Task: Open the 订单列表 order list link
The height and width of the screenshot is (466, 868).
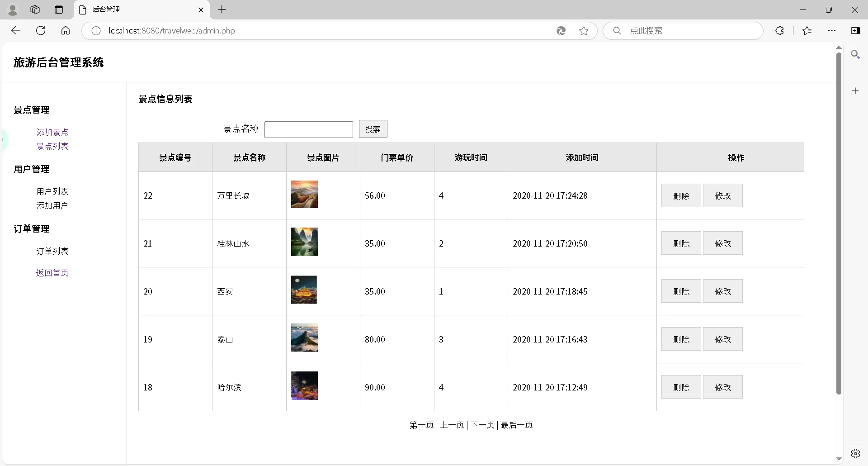Action: [52, 251]
